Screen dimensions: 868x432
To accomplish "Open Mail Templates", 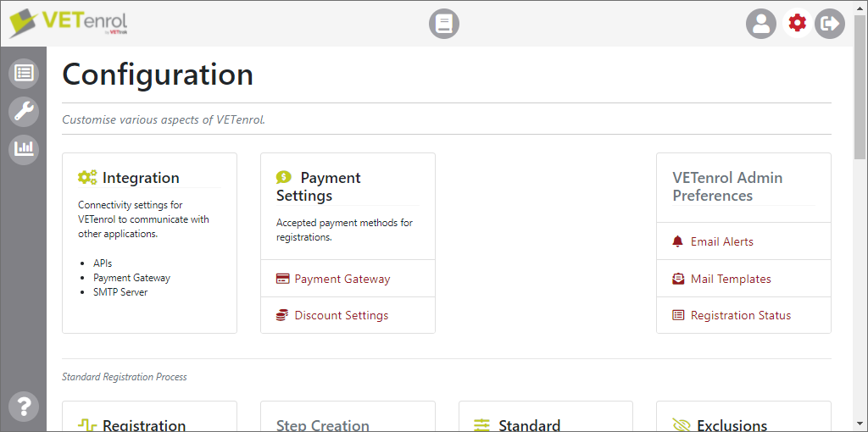I will 731,279.
